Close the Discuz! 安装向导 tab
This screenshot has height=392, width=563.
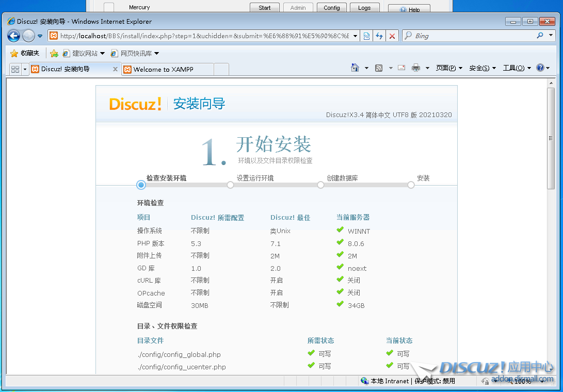[x=115, y=69]
